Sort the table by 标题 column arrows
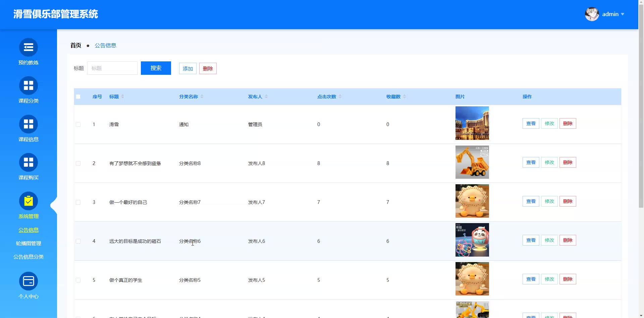Image resolution: width=644 pixels, height=318 pixels. [123, 97]
